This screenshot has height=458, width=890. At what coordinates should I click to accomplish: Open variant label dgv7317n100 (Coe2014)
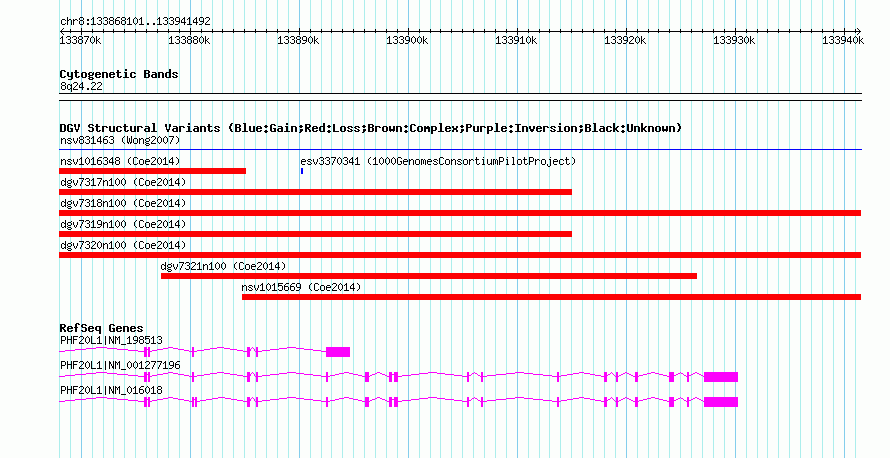click(123, 182)
